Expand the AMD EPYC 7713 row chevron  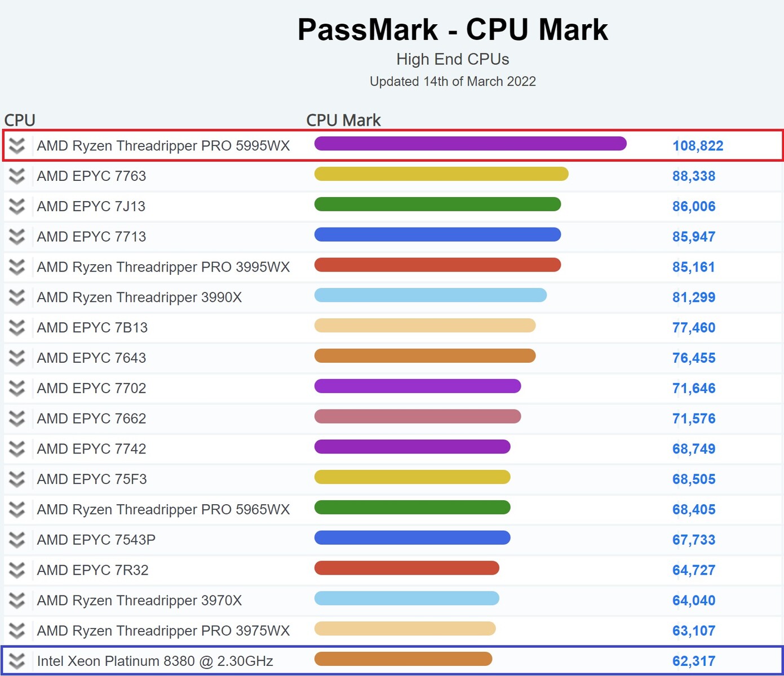pos(17,237)
